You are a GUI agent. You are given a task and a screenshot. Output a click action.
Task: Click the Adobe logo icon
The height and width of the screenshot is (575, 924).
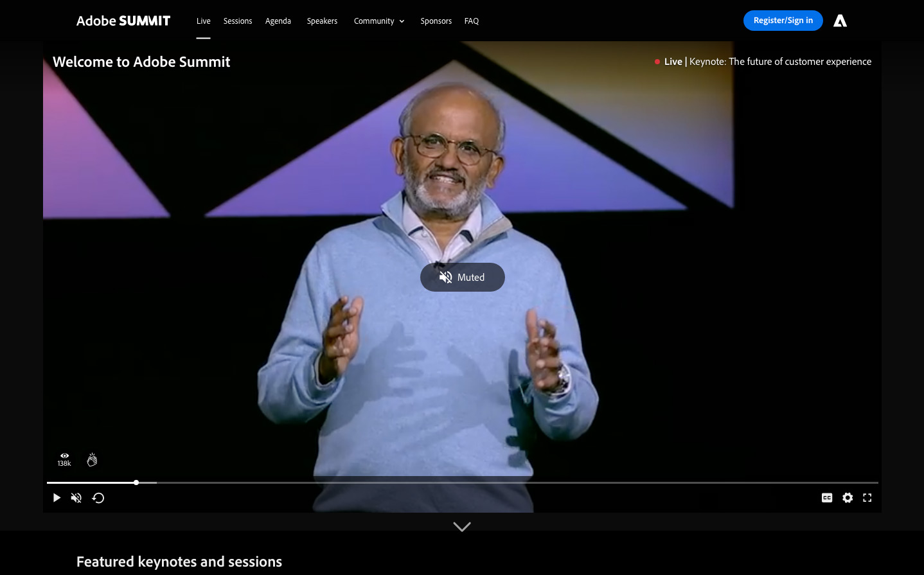pos(840,21)
